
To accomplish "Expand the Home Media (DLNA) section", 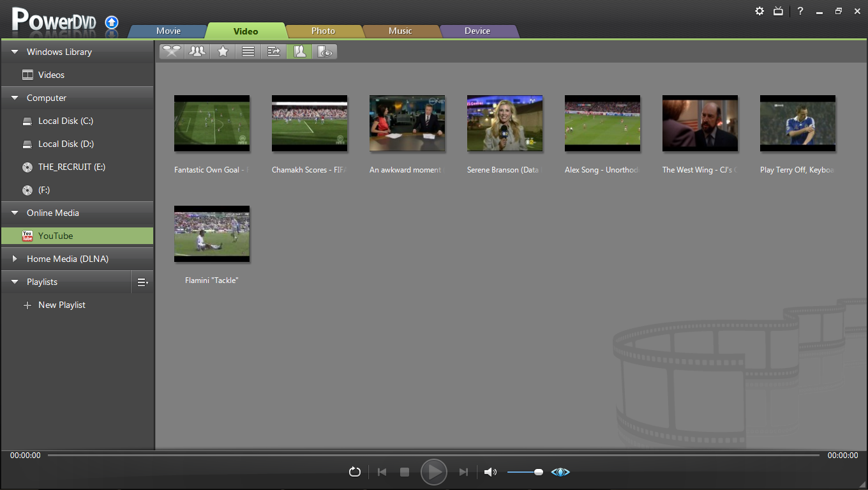I will point(15,259).
